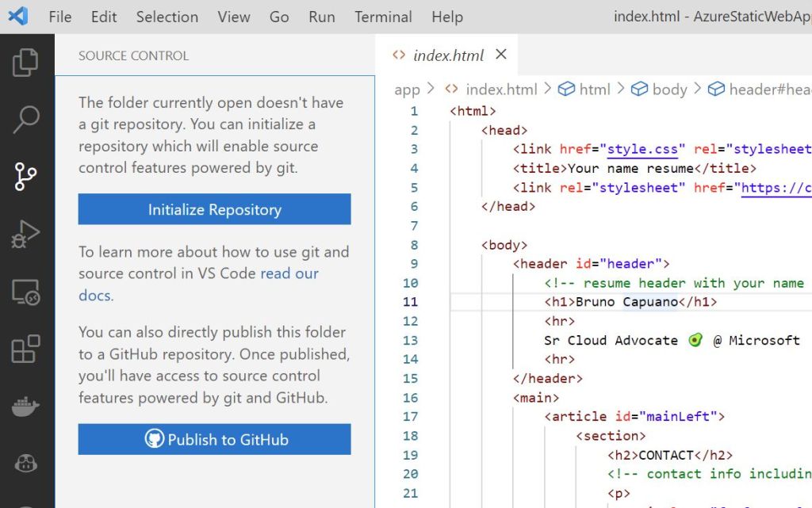This screenshot has width=812, height=508.
Task: Open the Terminal menu
Action: click(x=383, y=16)
